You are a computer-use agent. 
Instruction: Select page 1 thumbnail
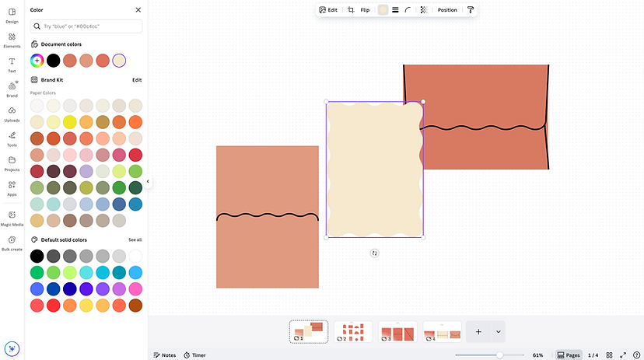pos(309,332)
